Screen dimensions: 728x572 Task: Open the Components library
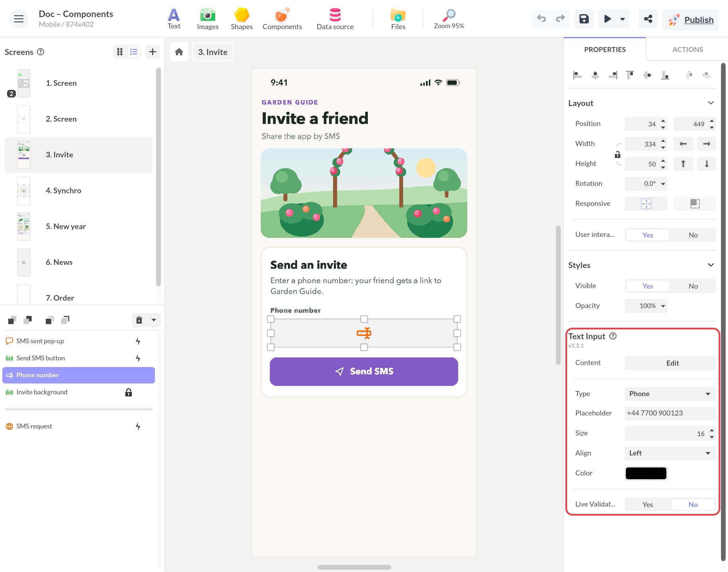point(282,19)
